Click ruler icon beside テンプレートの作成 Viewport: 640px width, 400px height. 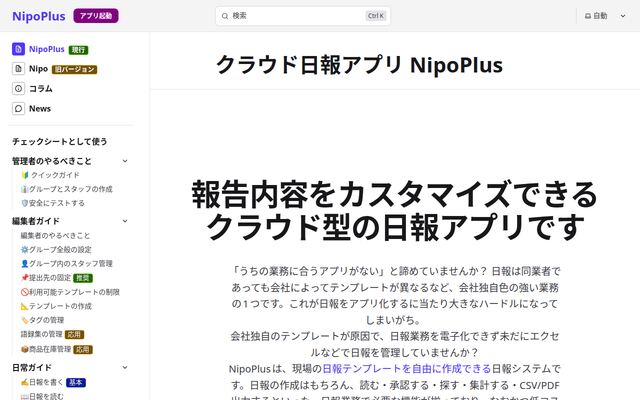(24, 306)
